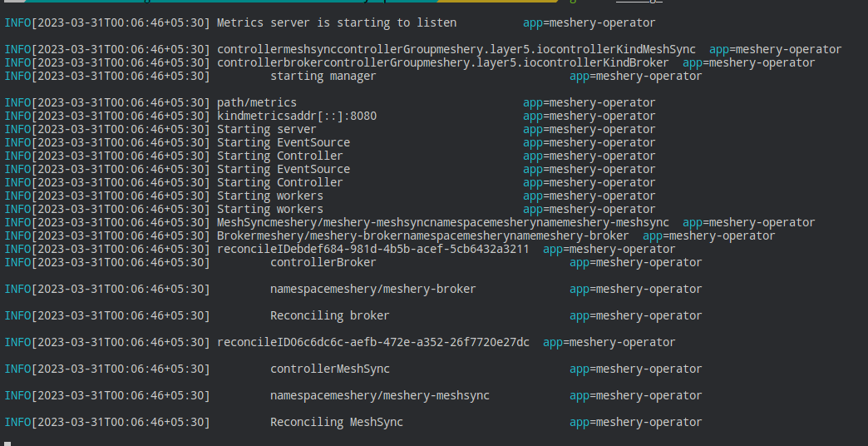Click the timestamp on the 'starting manager' row
The height and width of the screenshot is (446, 868).
click(x=121, y=76)
